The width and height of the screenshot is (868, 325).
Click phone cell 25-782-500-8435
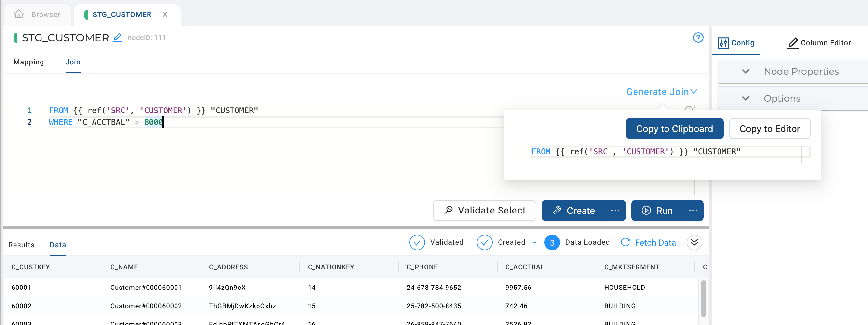coord(434,306)
